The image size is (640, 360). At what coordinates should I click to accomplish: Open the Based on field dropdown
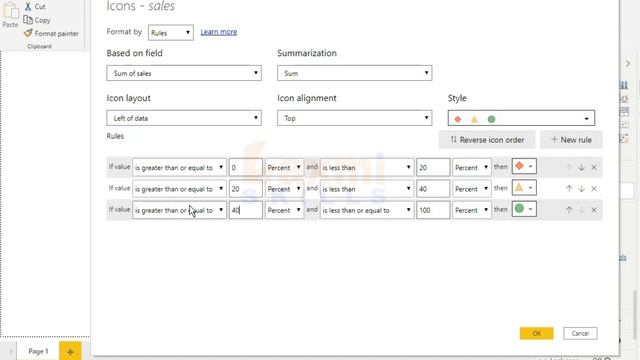point(184,73)
